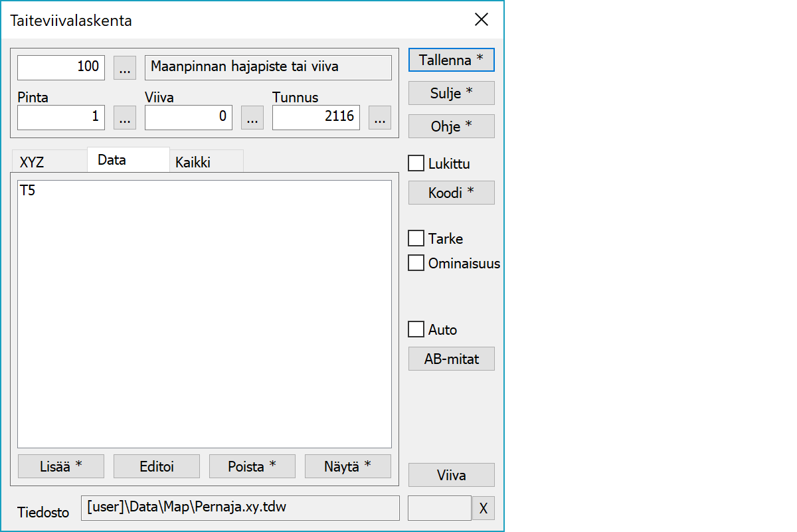Open the Tunnus browse ellipsis button

click(x=380, y=118)
